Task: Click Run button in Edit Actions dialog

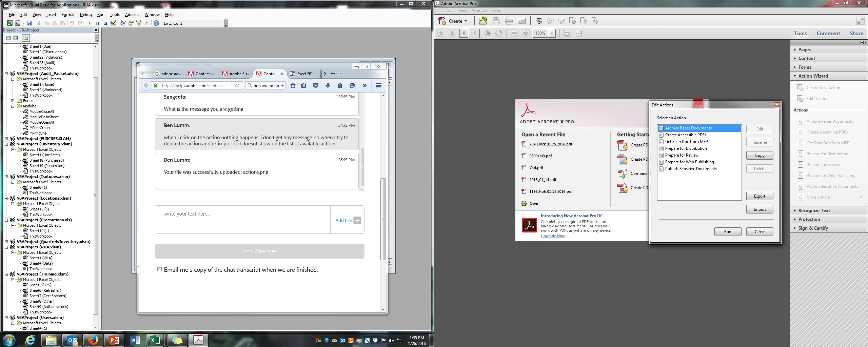Action: 728,232
